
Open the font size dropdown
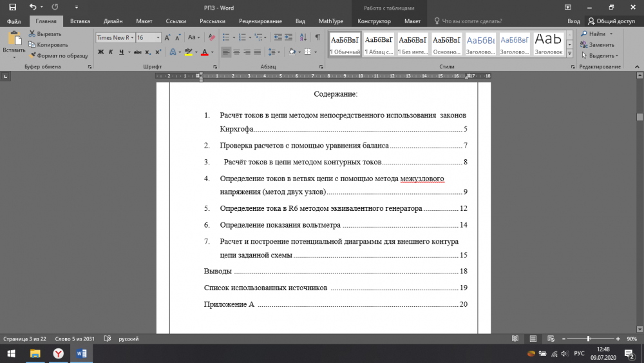[157, 37]
